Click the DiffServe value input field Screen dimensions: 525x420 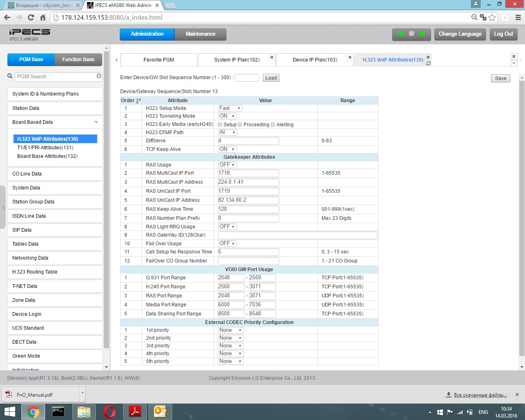click(x=248, y=141)
